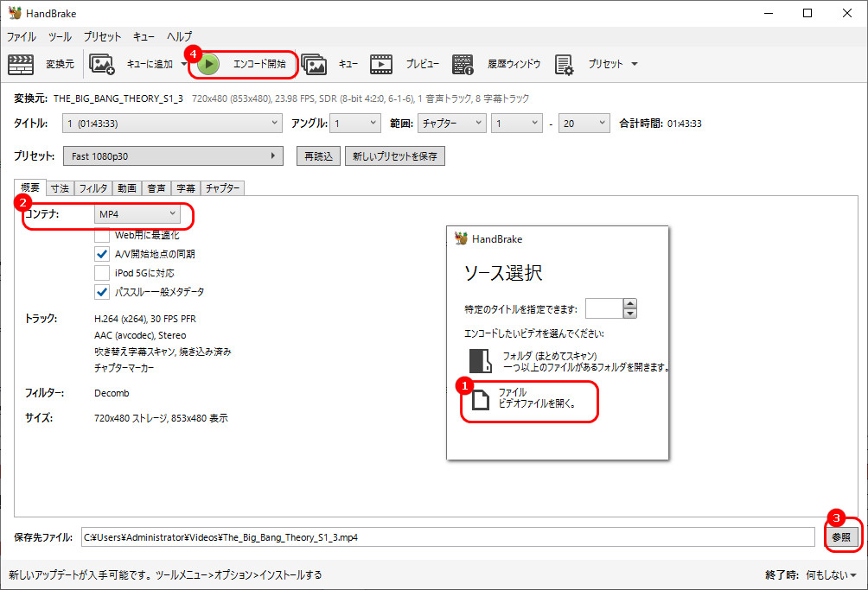
Task: Click the チャプターマーカー text
Action: (124, 368)
